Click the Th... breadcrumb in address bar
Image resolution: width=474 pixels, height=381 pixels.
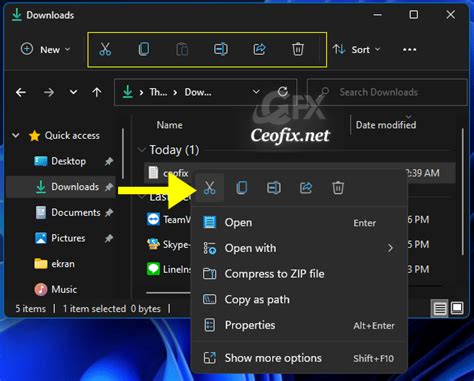tap(158, 92)
